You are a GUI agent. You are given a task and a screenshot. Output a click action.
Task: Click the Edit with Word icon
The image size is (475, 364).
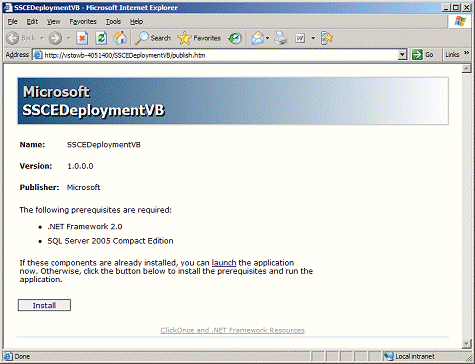click(300, 38)
